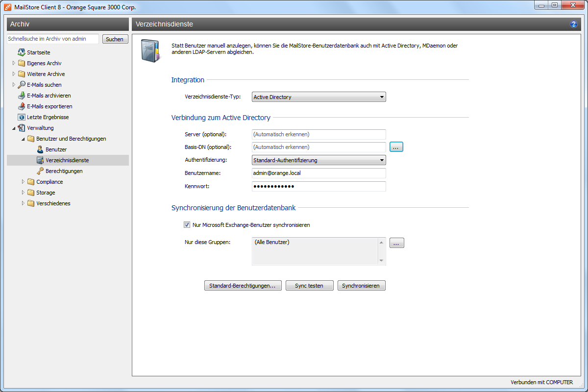Click the Startseite home icon

[22, 52]
